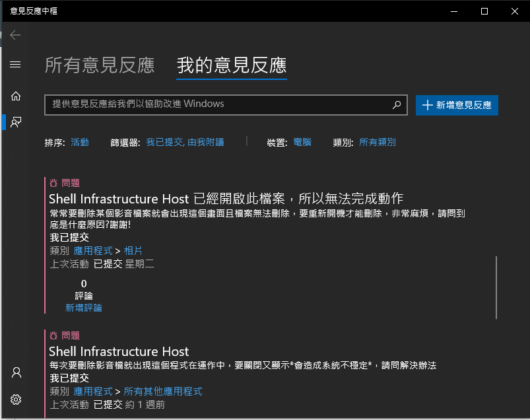Click the second feedback description text
Viewport: 530px width, 420px height.
point(243,365)
